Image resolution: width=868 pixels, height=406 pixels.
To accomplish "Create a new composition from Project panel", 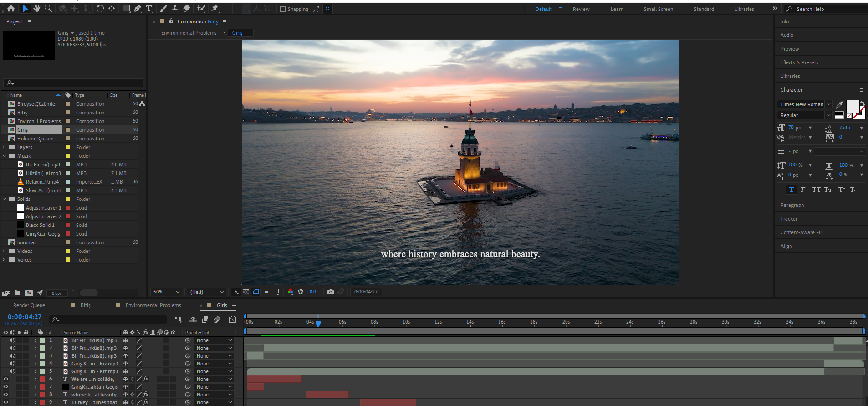I will [x=29, y=293].
